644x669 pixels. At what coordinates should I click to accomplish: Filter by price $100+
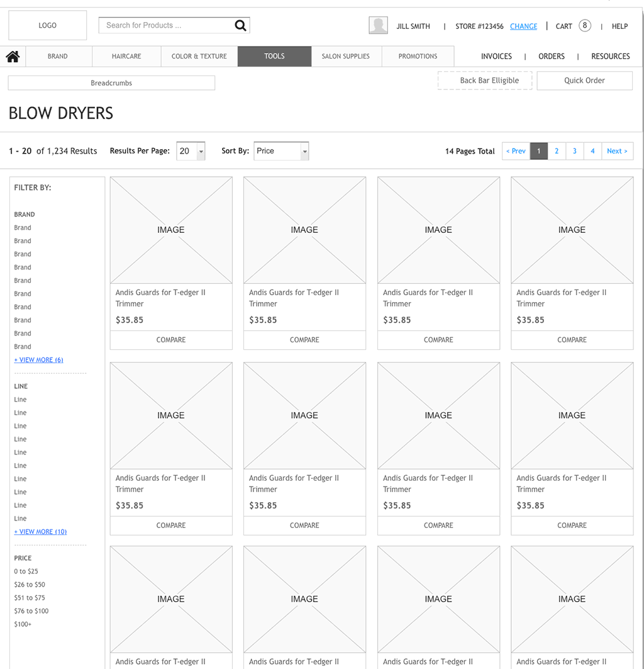click(x=23, y=624)
